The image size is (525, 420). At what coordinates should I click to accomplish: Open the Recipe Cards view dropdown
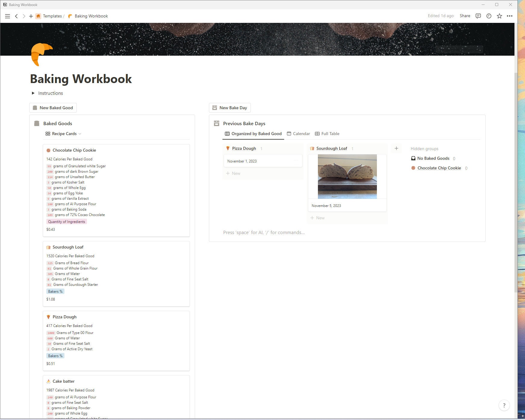(80, 134)
